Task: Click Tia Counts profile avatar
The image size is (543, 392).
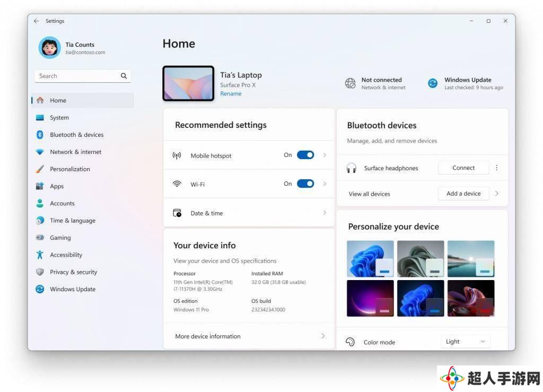Action: pyautogui.click(x=49, y=48)
